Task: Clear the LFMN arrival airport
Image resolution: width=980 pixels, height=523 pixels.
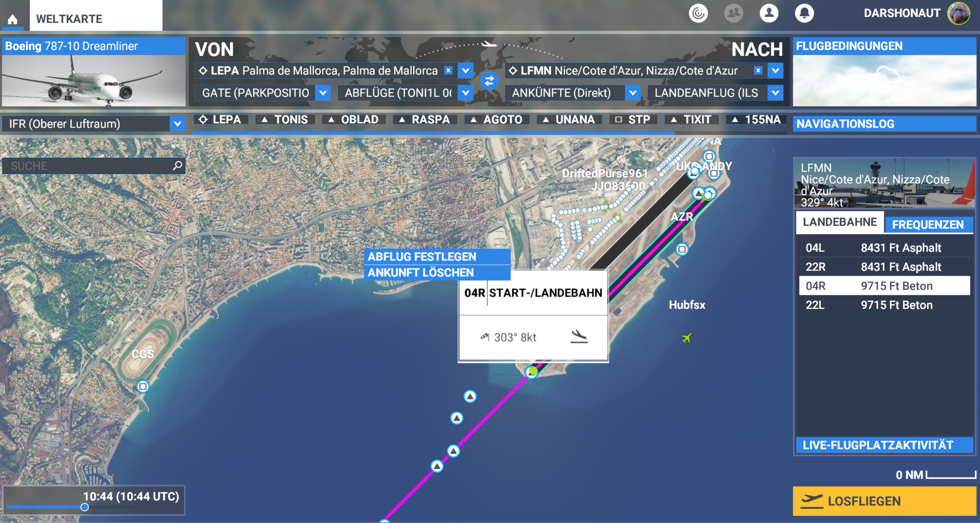Action: click(x=758, y=70)
